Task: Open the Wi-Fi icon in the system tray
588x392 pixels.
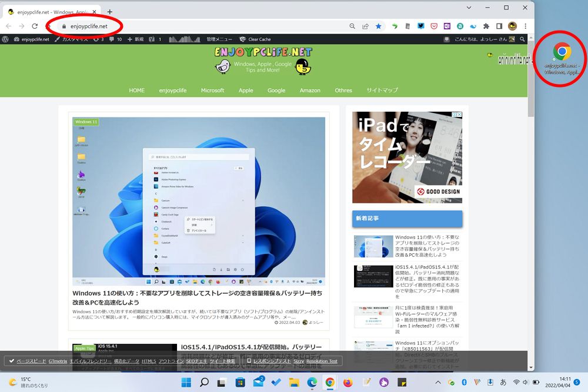Action: pos(516,381)
